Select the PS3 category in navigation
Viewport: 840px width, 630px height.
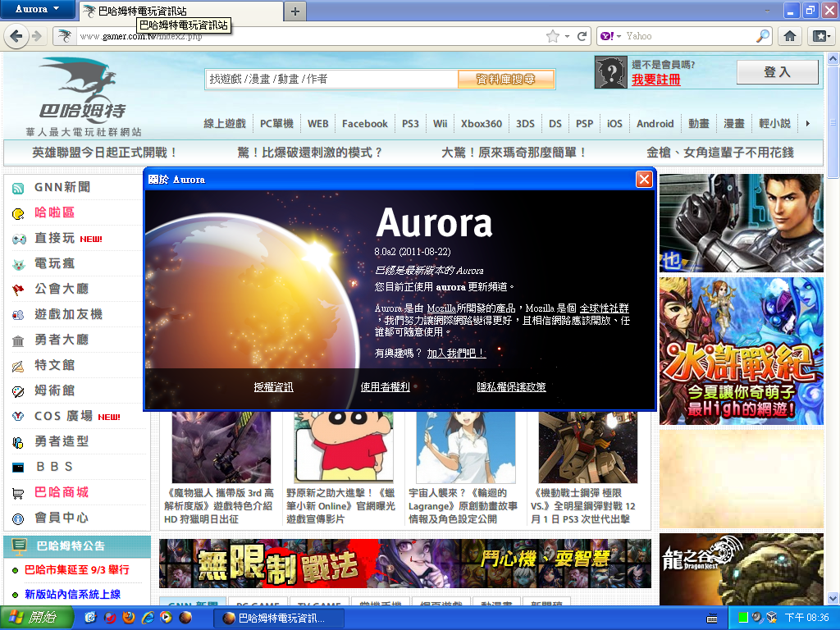[x=410, y=124]
